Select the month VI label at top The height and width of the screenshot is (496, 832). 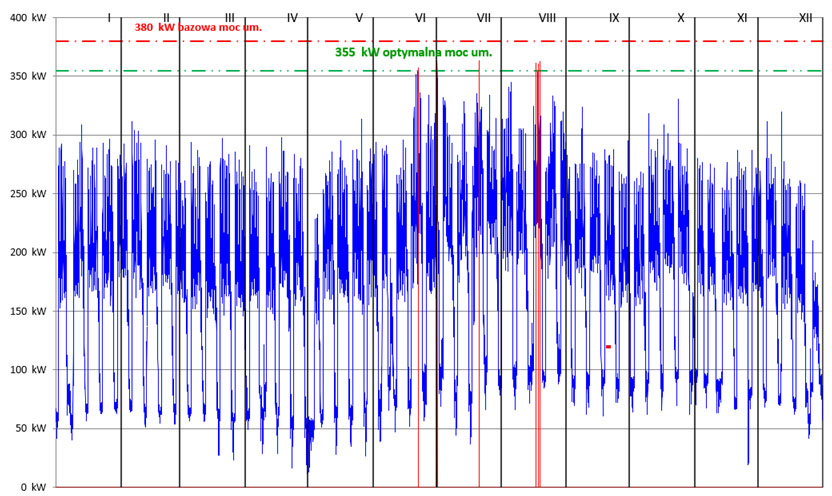click(x=420, y=18)
